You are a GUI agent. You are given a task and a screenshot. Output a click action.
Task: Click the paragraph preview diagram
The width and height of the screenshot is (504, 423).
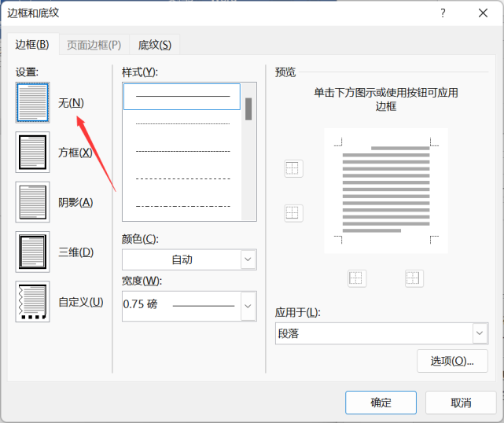(x=386, y=191)
